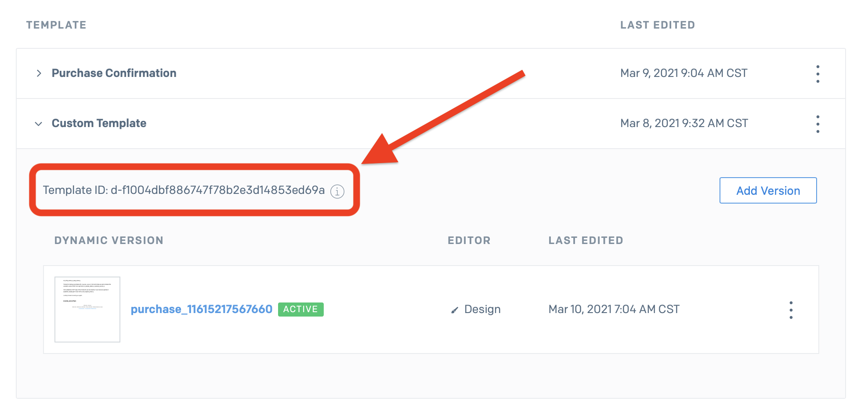The width and height of the screenshot is (868, 419).
Task: Click the green ACTIVE status badge
Action: 300,309
